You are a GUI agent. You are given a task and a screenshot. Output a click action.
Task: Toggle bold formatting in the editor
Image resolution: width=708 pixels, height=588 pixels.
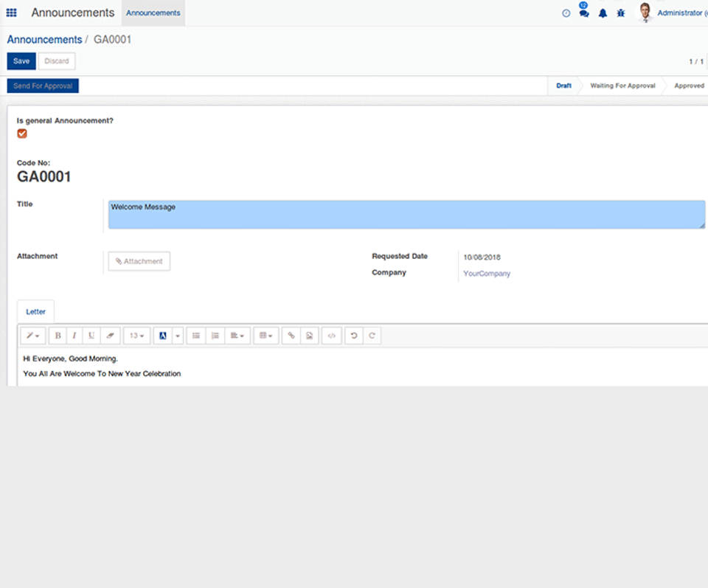tap(58, 336)
